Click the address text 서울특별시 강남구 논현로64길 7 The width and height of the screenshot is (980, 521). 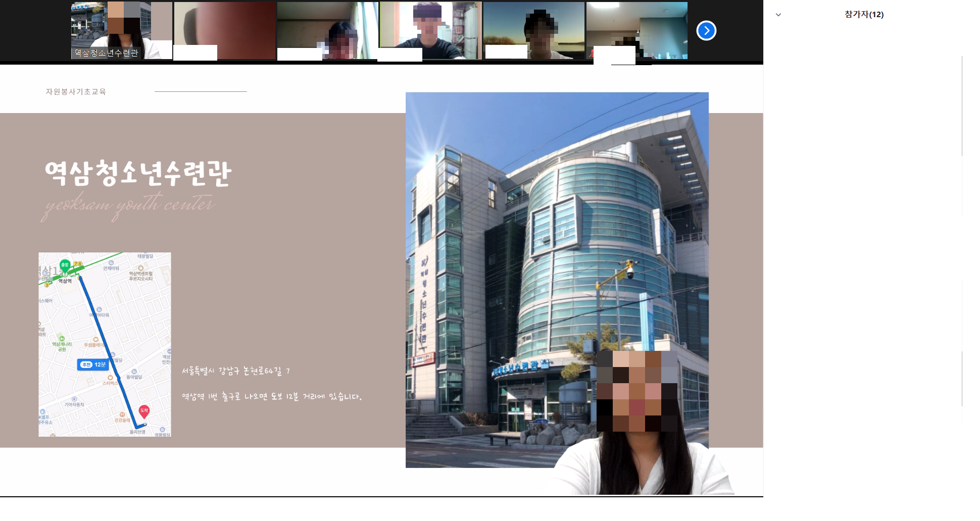[236, 371]
